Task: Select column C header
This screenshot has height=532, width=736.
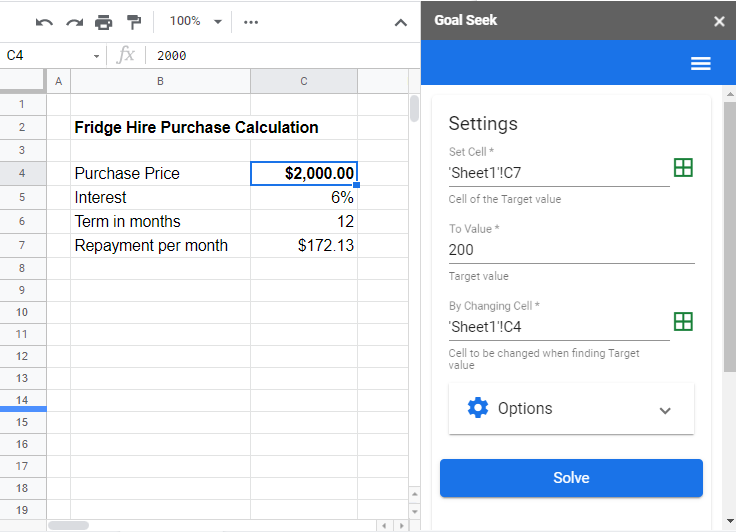Action: (x=304, y=81)
